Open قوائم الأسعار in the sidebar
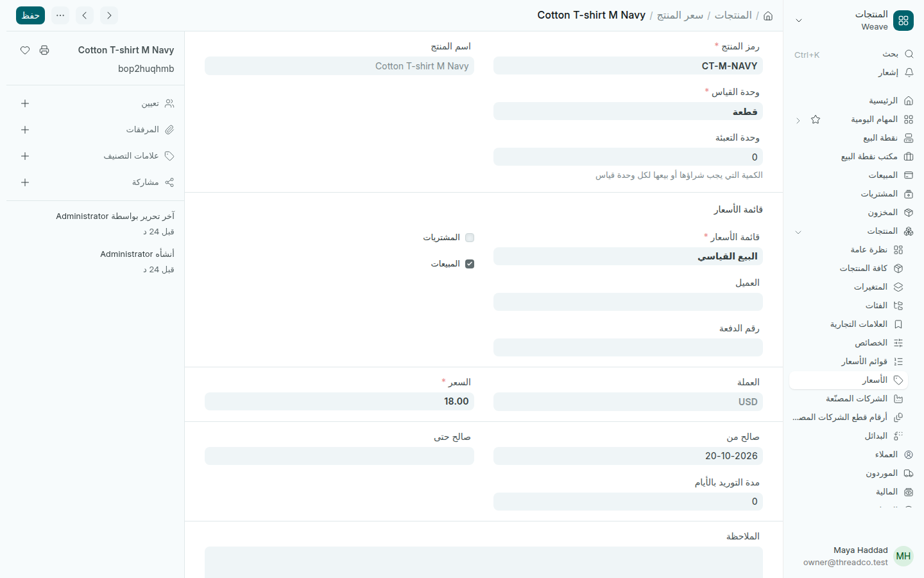This screenshot has width=924, height=578. click(848, 362)
